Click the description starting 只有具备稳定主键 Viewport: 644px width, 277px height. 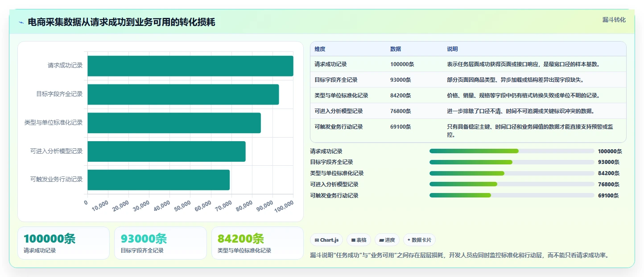coord(530,131)
